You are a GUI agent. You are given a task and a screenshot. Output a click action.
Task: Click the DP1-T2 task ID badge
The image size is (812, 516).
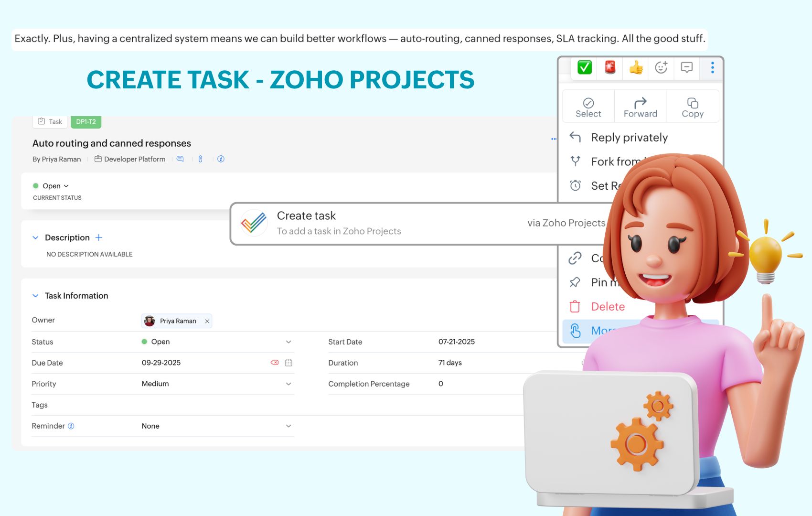click(x=86, y=121)
